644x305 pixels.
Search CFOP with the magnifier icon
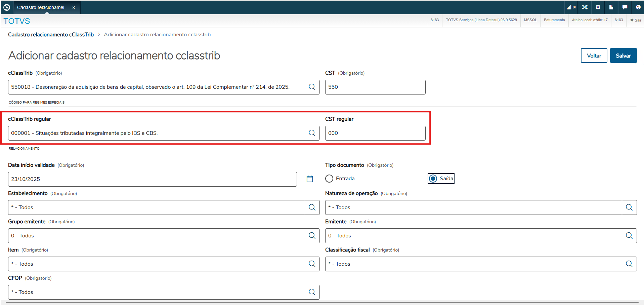312,292
